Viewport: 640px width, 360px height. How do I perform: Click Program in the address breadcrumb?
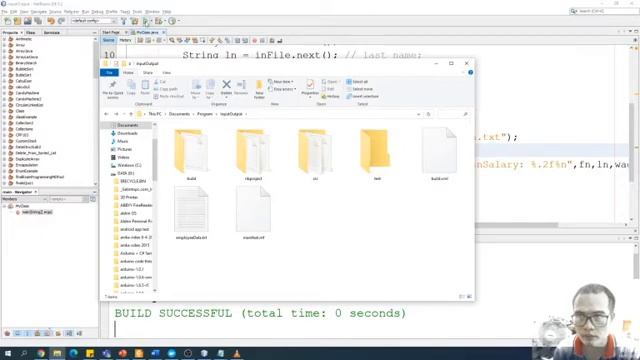[205, 114]
